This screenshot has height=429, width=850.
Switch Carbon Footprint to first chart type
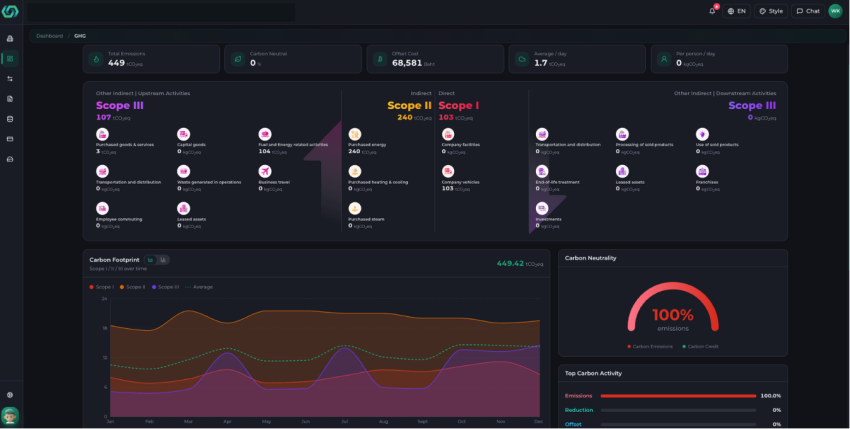(151, 260)
